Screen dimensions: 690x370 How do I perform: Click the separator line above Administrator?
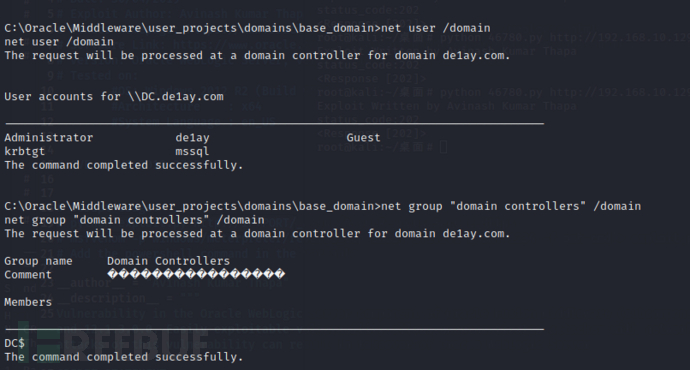click(275, 124)
